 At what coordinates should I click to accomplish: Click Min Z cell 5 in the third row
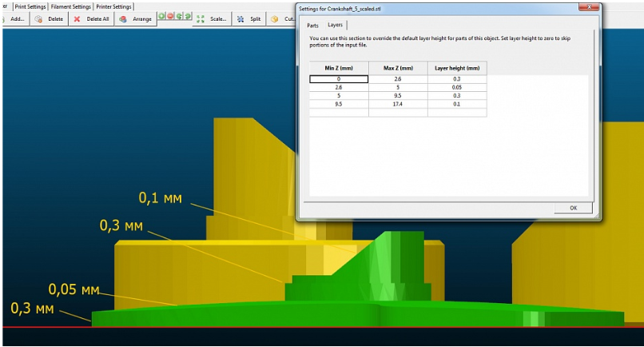339,96
